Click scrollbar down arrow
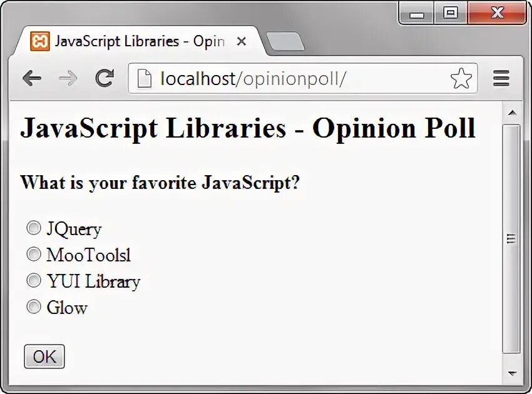This screenshot has width=532, height=394. [512, 373]
